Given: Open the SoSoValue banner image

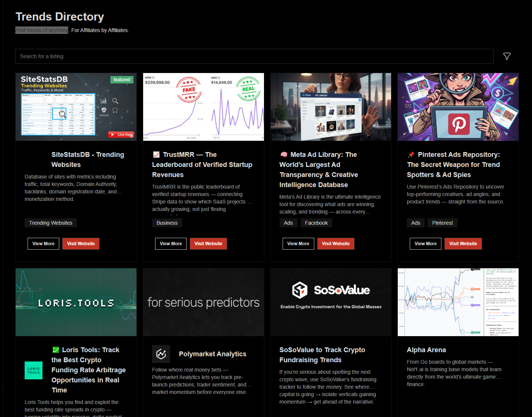Looking at the screenshot, I should 331,302.
